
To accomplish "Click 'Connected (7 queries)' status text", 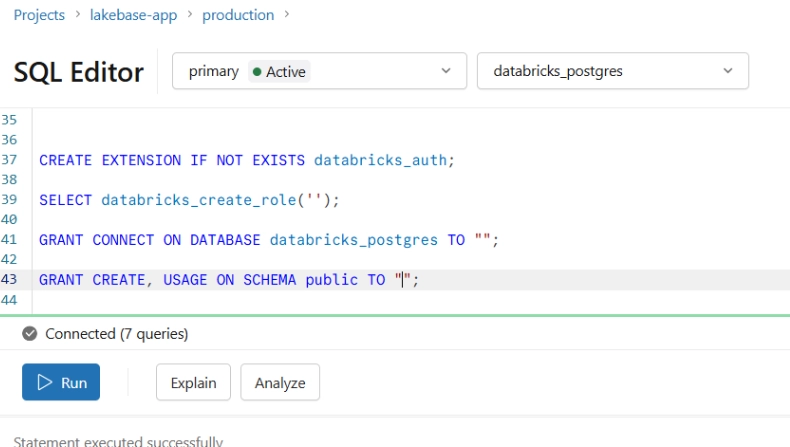I will (x=116, y=334).
